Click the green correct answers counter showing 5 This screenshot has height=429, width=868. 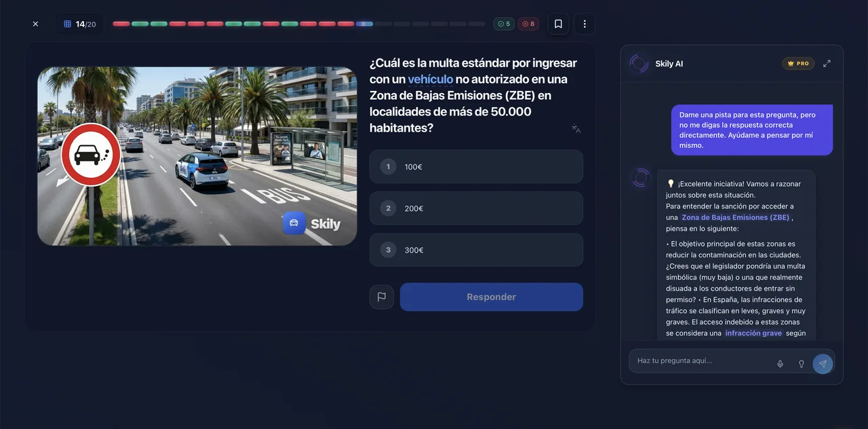coord(504,24)
